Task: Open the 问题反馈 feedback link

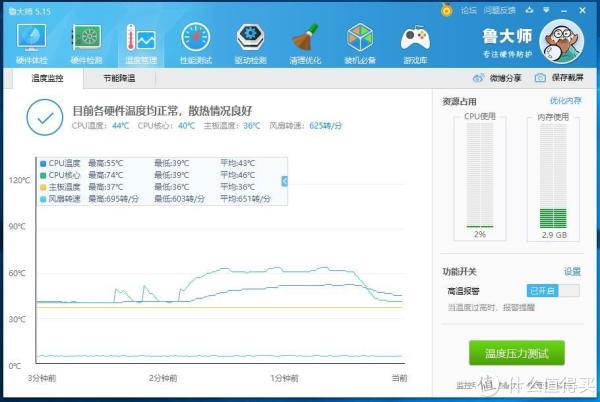Action: coord(499,10)
